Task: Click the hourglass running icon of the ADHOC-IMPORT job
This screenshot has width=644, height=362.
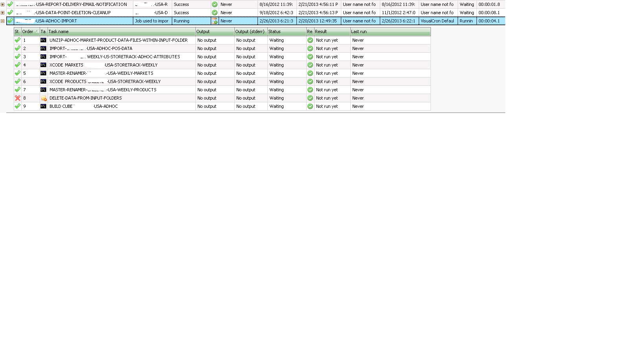Action: coord(215,21)
